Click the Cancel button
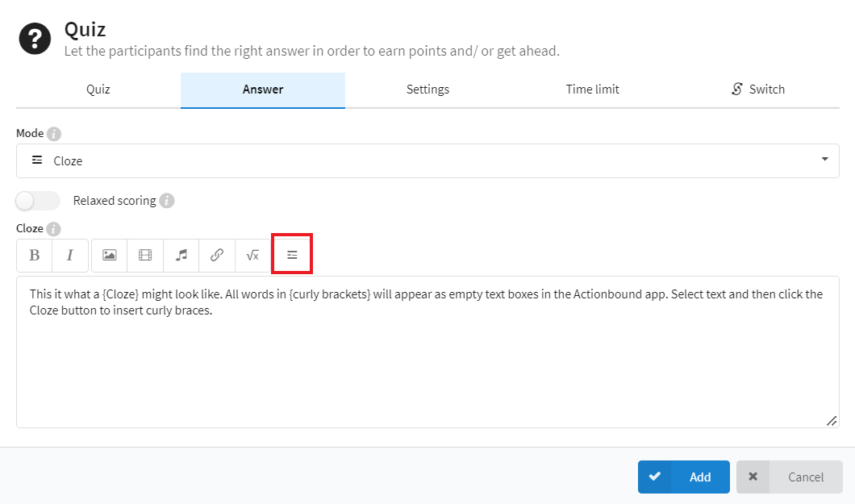The height and width of the screenshot is (504, 855). coord(790,477)
